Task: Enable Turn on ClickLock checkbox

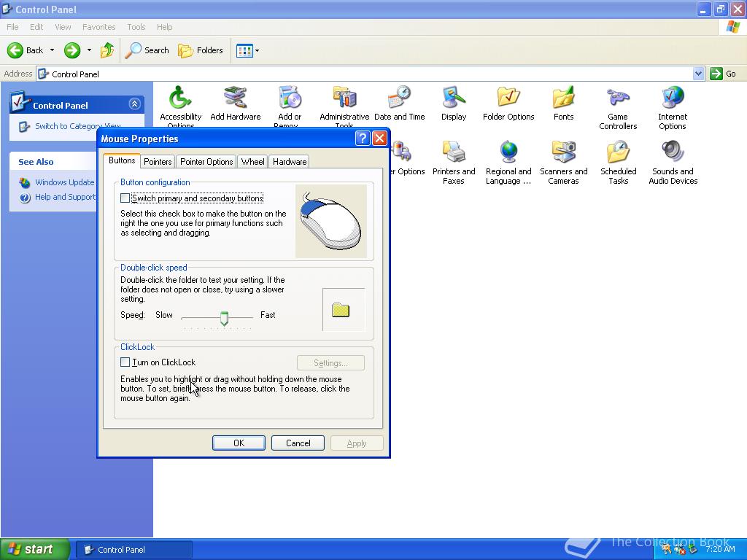Action: (x=125, y=362)
